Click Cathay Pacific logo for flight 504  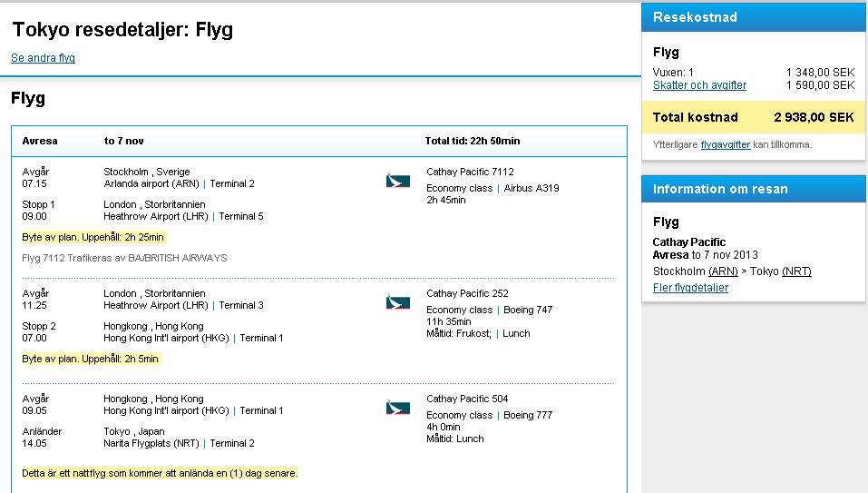point(397,408)
